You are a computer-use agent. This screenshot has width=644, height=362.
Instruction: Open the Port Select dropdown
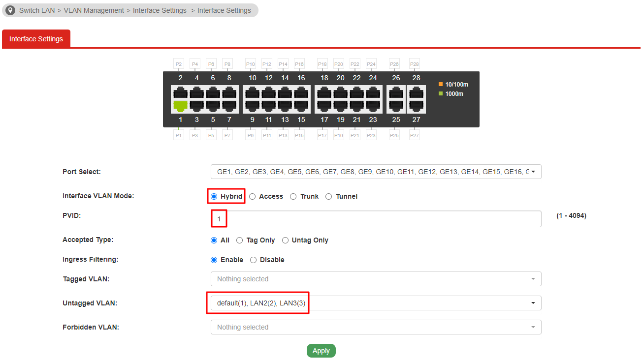(x=376, y=172)
